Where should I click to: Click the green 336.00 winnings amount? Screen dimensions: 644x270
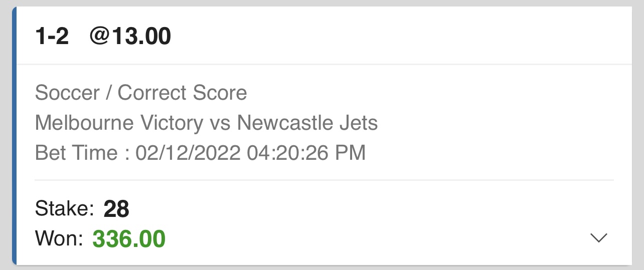129,239
